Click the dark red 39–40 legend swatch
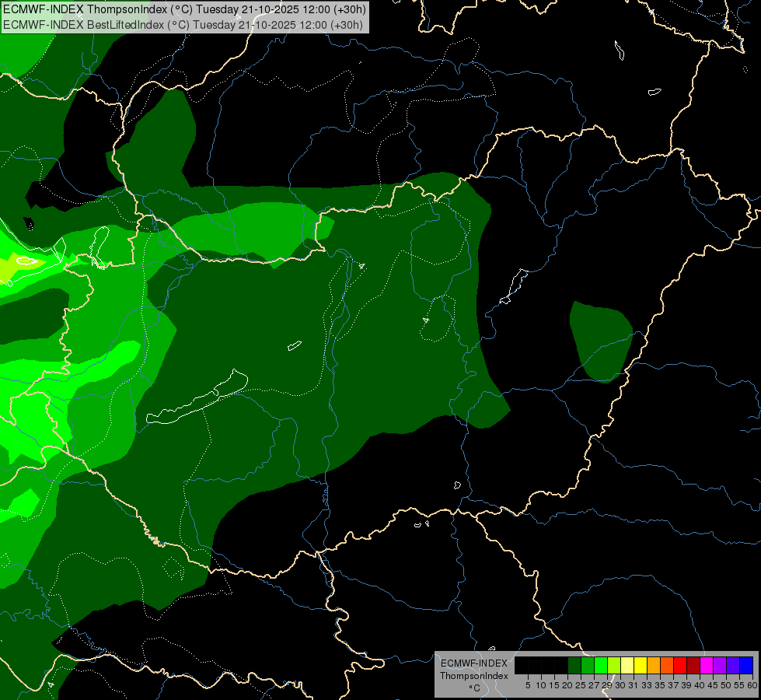This screenshot has width=761, height=700. tap(693, 665)
